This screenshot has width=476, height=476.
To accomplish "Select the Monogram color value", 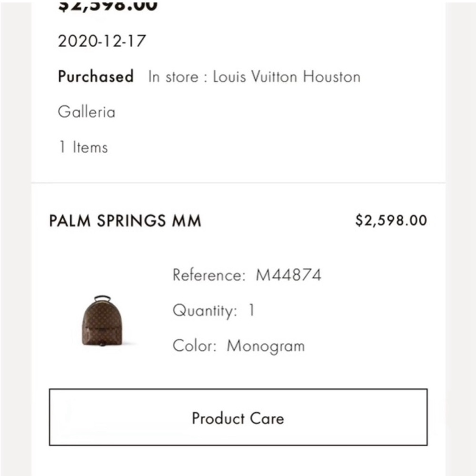I will pyautogui.click(x=266, y=347).
